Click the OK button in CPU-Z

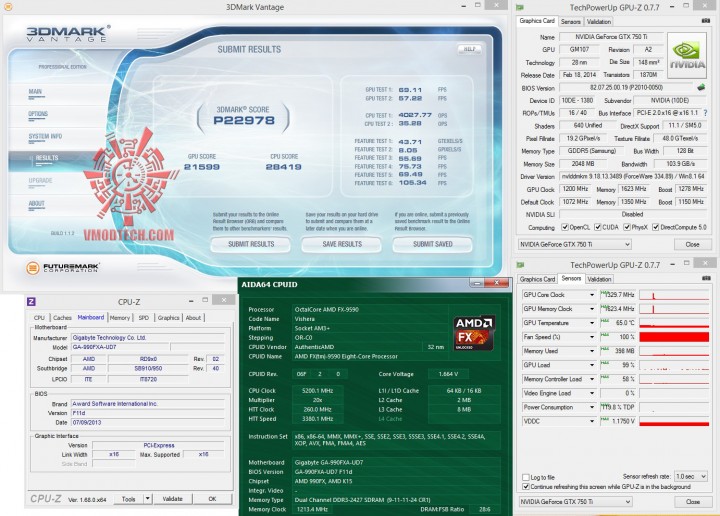click(x=212, y=499)
